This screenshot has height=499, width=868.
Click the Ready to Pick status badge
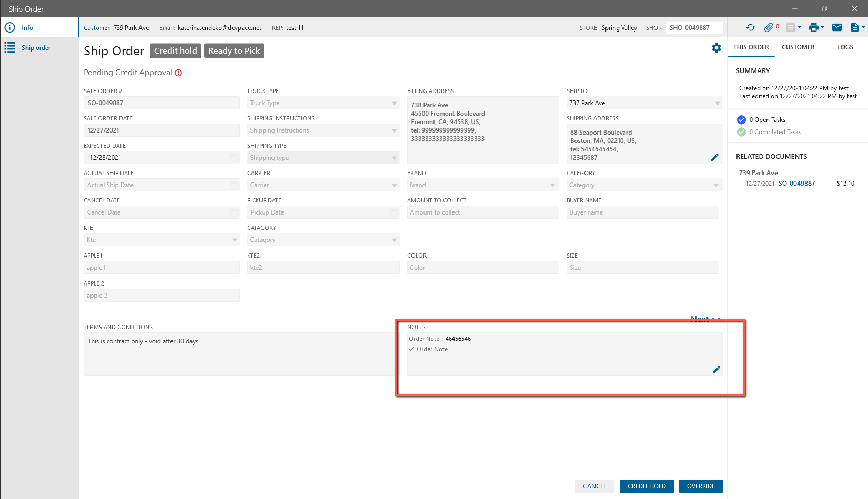(x=234, y=50)
